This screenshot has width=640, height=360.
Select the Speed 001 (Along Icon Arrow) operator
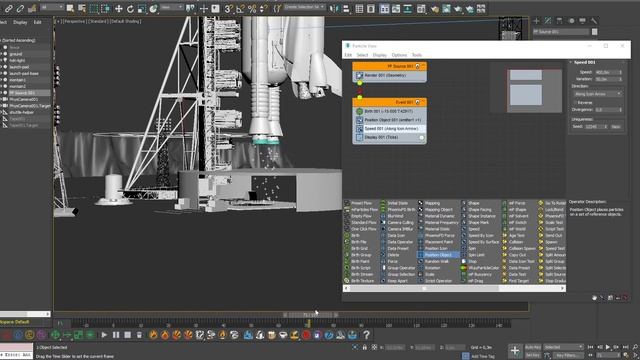click(389, 129)
